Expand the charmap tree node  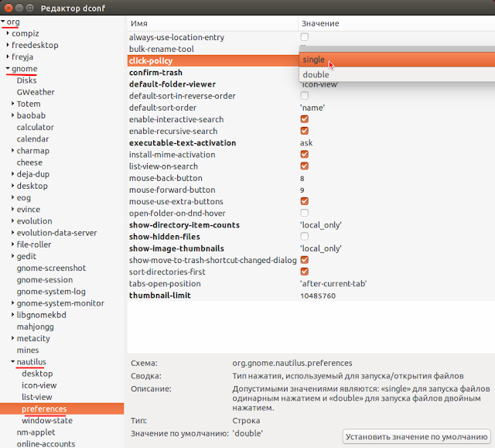(13, 151)
